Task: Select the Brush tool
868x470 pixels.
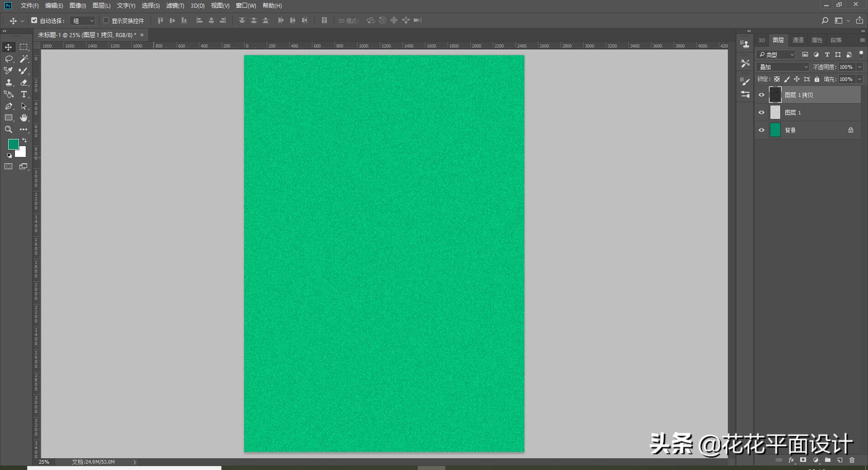Action: [24, 71]
